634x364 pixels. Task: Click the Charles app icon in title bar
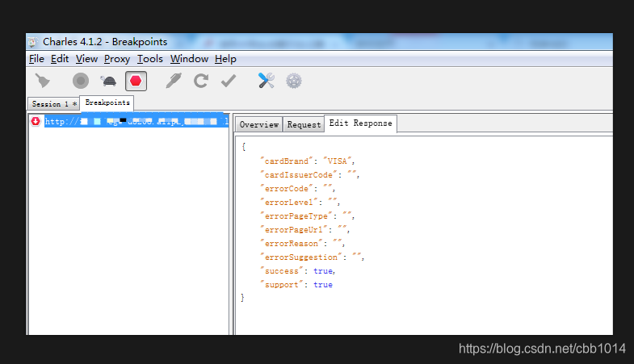tap(32, 42)
